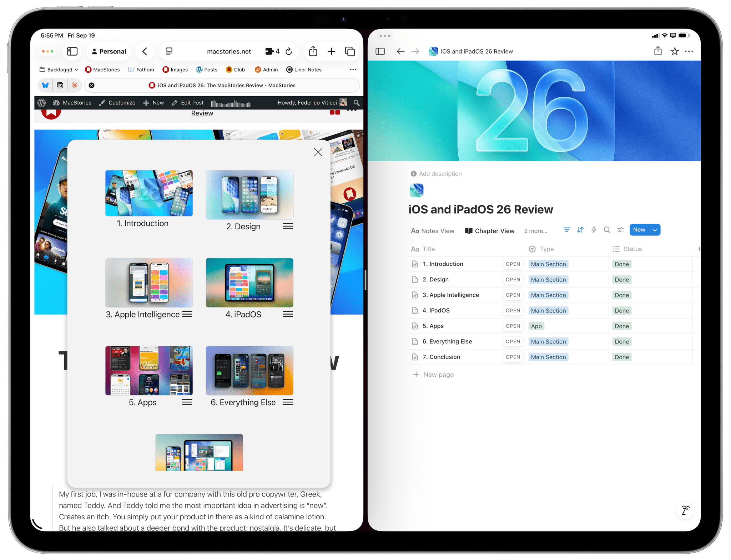Open the WordPress logo menu
Viewport: 731px width, 560px height.
pos(42,103)
